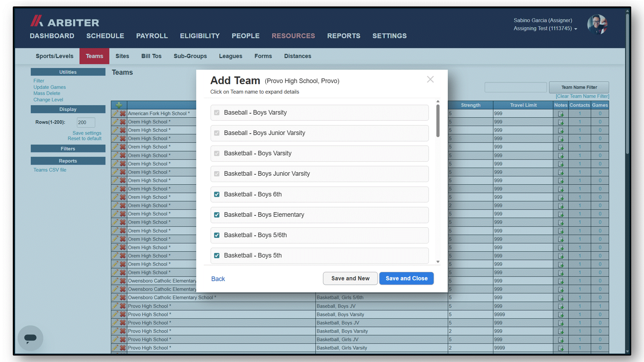Click the user profile photo

[597, 24]
